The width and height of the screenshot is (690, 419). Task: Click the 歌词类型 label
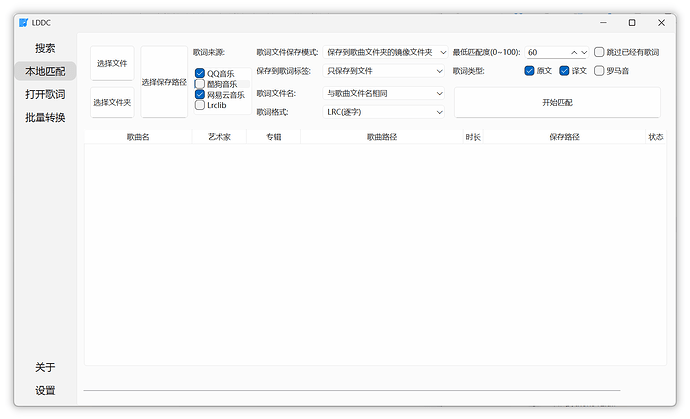[x=468, y=71]
